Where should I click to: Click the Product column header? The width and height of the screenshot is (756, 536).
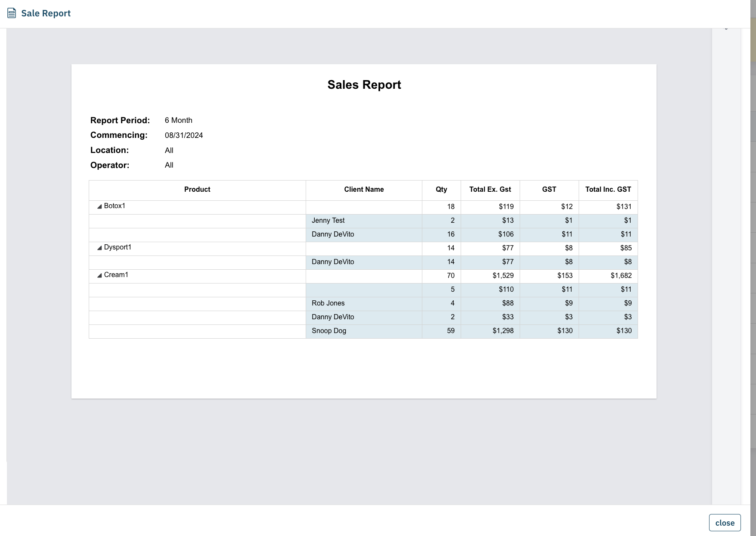197,190
